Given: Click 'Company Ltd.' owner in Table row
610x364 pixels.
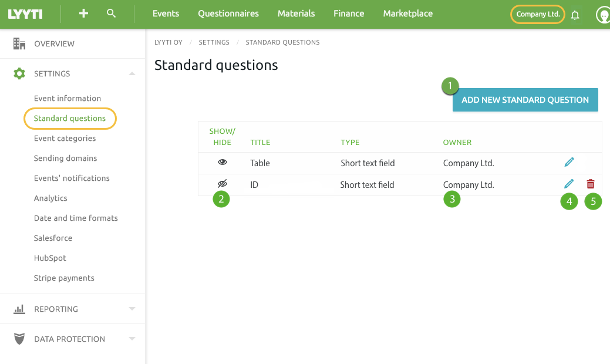Looking at the screenshot, I should [469, 163].
